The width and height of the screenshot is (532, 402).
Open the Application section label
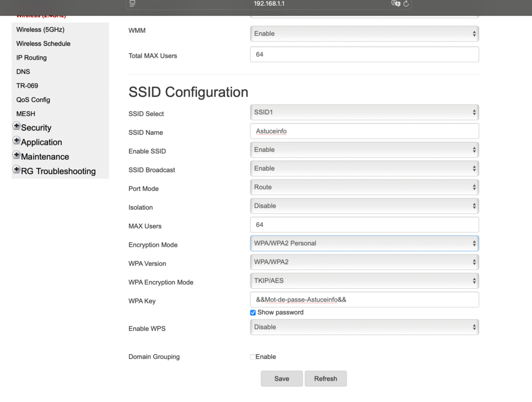pos(42,142)
